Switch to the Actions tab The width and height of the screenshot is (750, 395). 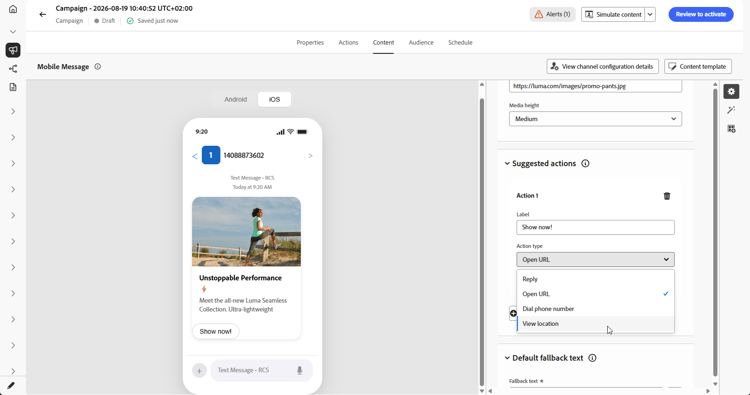click(348, 43)
